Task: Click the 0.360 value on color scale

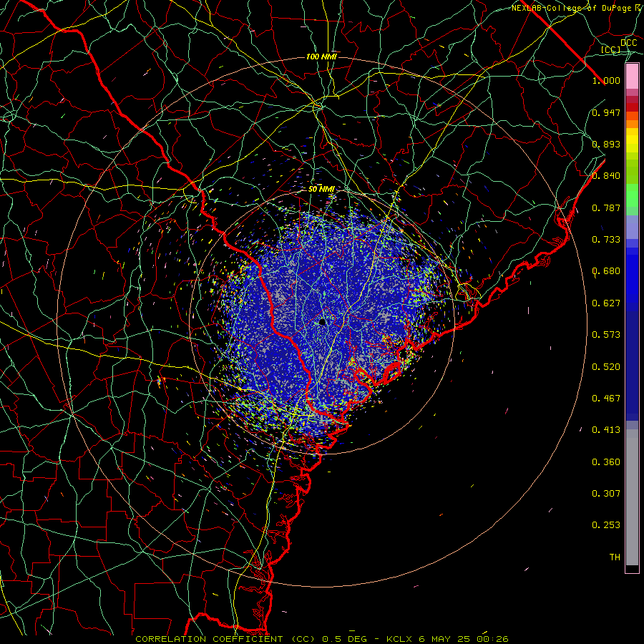Action: (606, 462)
